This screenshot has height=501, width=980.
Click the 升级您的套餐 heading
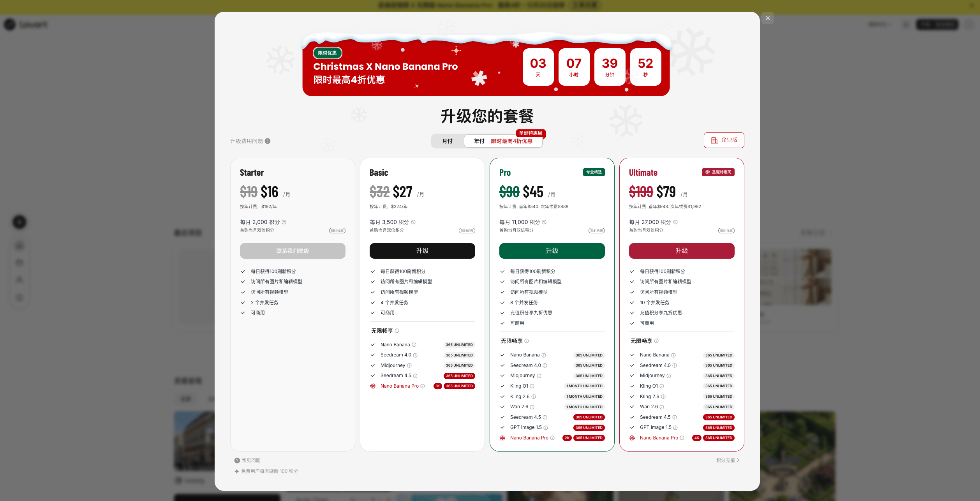pyautogui.click(x=487, y=116)
